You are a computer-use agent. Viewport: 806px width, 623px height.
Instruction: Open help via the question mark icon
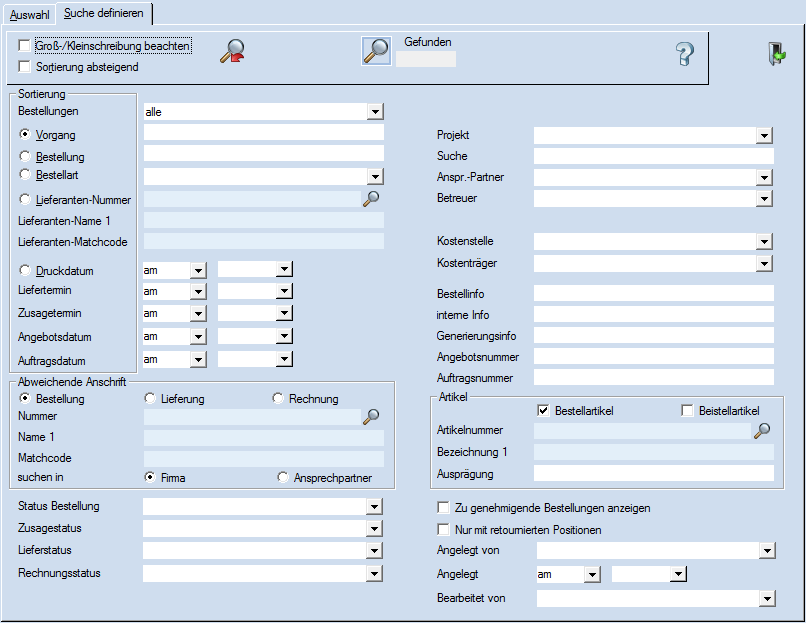coord(684,54)
